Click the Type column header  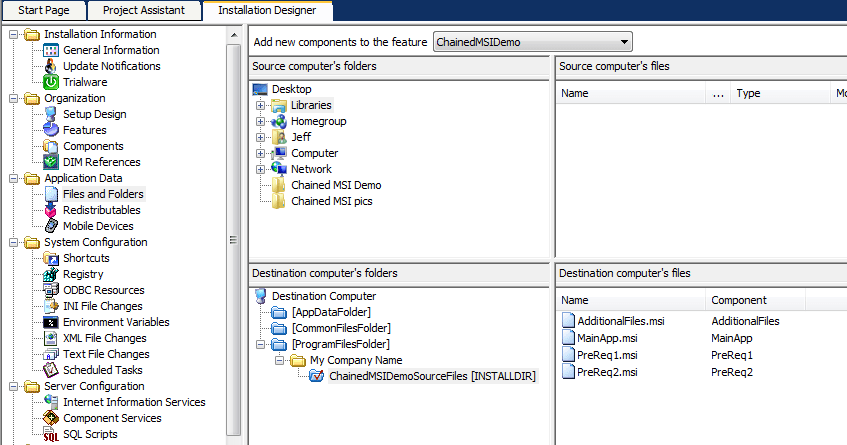(748, 93)
